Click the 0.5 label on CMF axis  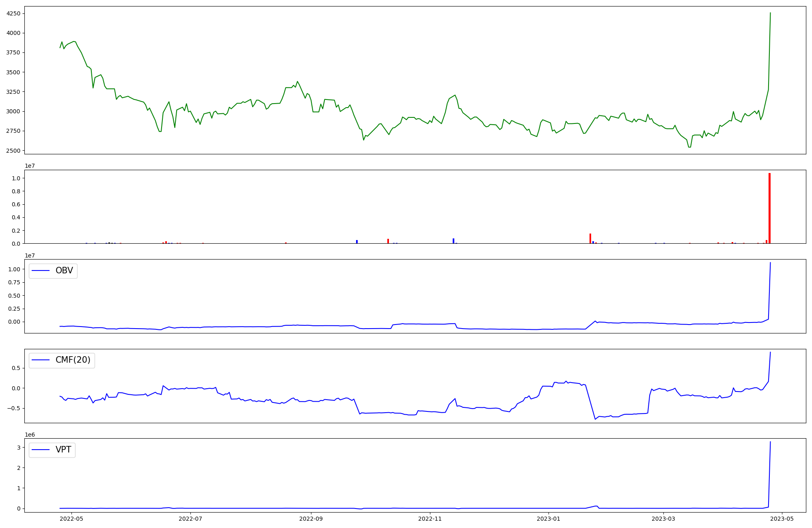pyautogui.click(x=17, y=368)
